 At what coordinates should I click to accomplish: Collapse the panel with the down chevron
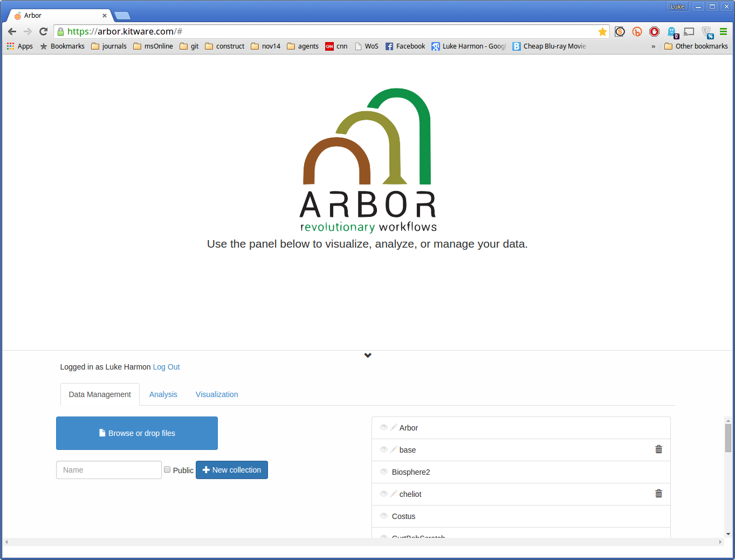pos(368,355)
